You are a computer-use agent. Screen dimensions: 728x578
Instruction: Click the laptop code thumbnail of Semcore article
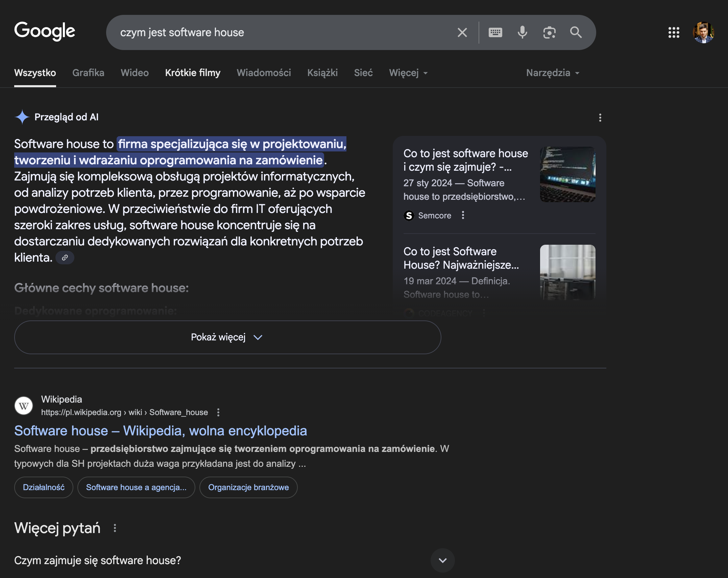(x=567, y=174)
